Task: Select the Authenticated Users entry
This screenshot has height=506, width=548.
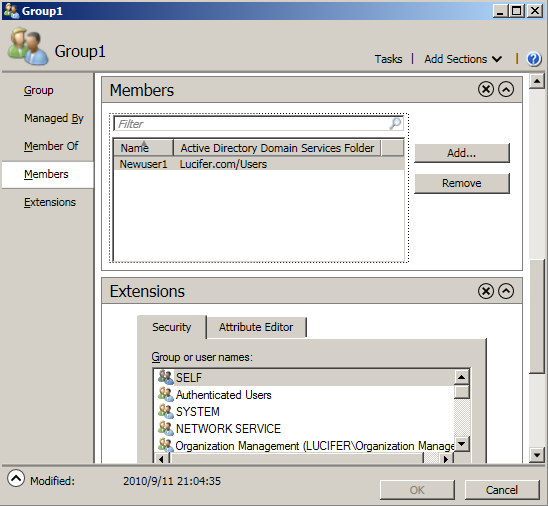Action: 304,395
